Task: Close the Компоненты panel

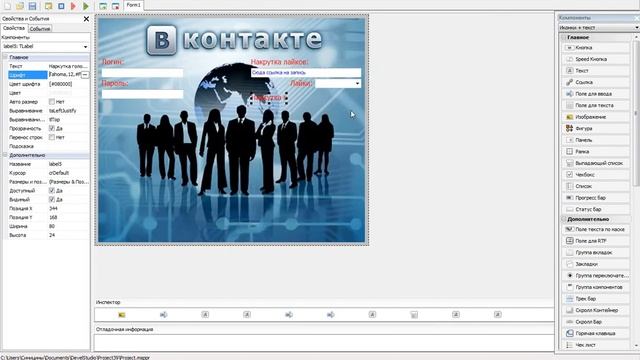Action: [637, 18]
